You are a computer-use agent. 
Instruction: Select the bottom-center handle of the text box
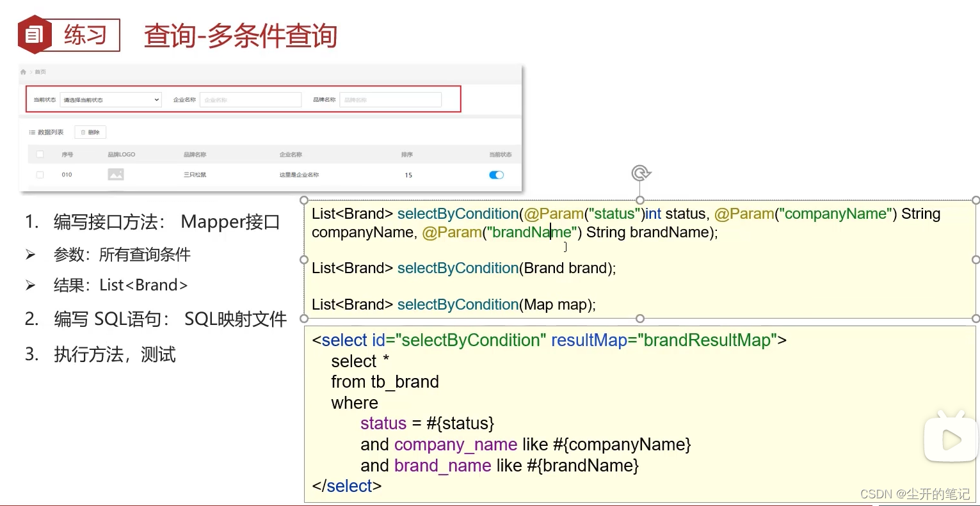(x=640, y=319)
